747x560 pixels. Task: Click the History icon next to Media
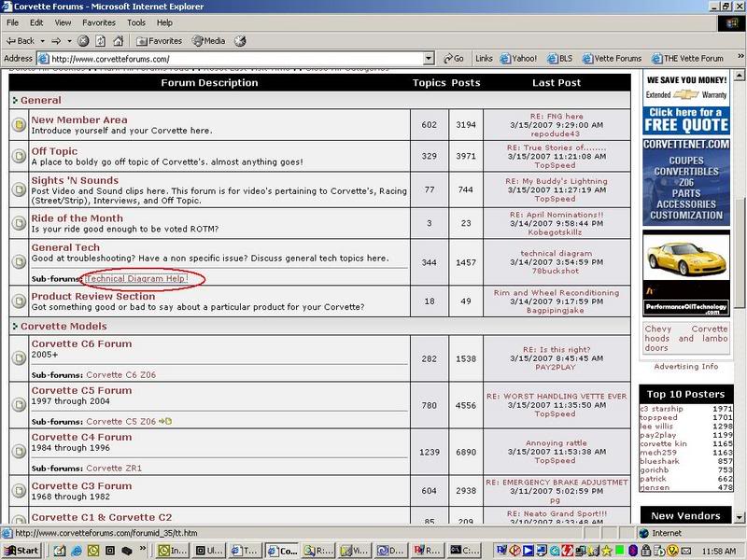240,41
